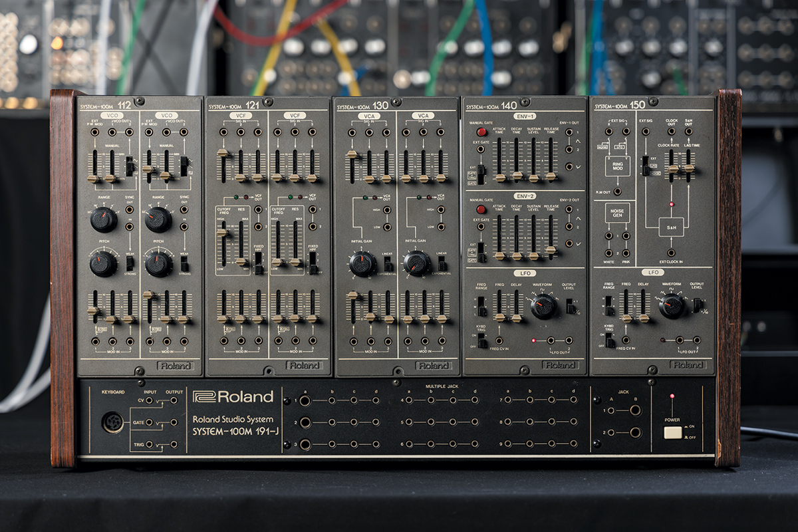Switch the module 140 LFO KYBD TRIG toggle
Screen dimensions: 798x532
481,340
